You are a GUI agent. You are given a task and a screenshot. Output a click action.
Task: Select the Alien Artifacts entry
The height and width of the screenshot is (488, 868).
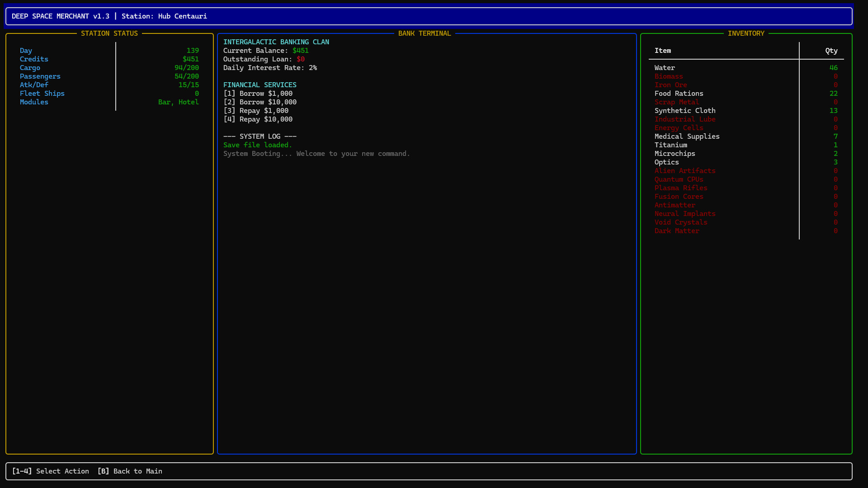click(x=685, y=171)
